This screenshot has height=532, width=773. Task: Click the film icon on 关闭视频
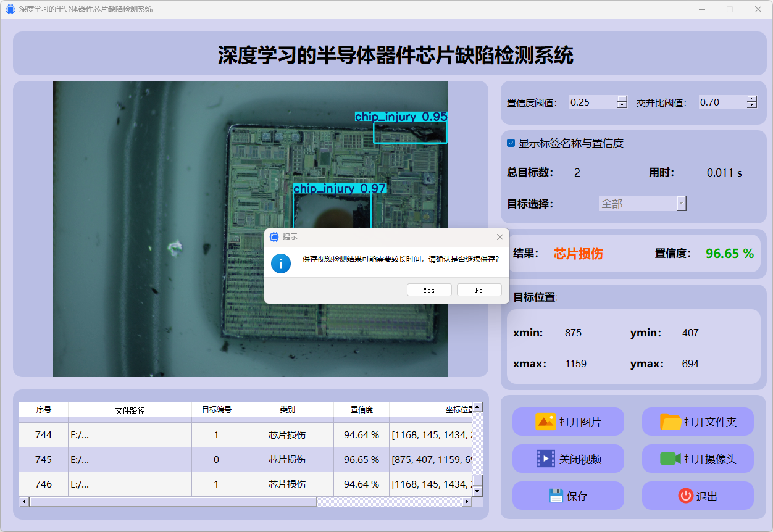[x=546, y=459]
